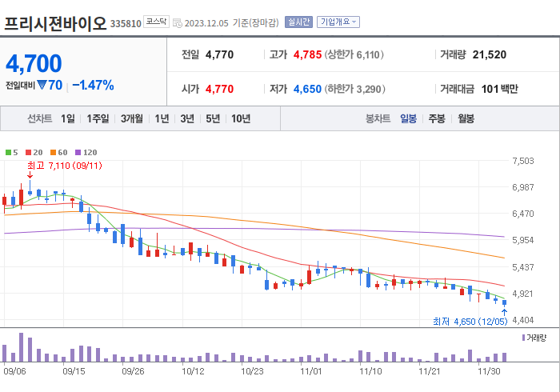This screenshot has width=560, height=392.
Task: Click the 2023.12.05 기준(장마감) date text
Action: (x=231, y=23)
